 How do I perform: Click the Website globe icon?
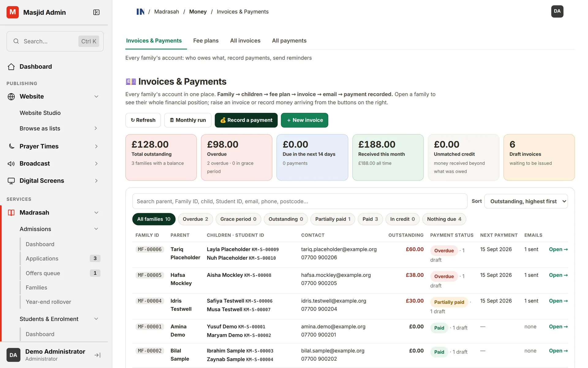pos(11,97)
